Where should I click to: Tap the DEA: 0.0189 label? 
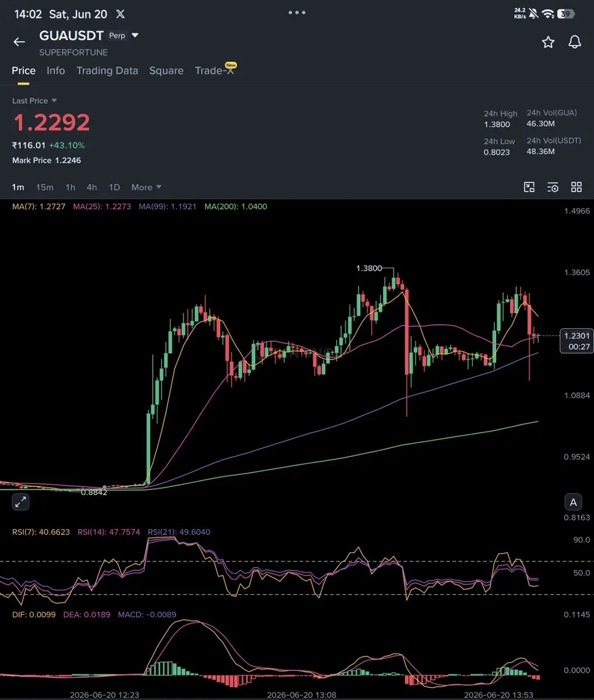(86, 615)
